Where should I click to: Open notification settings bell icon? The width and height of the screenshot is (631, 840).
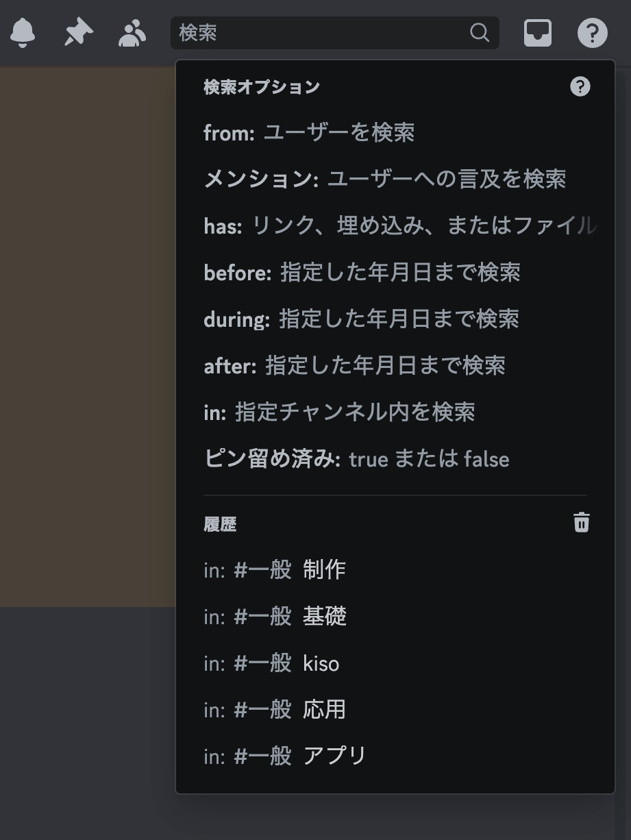(23, 32)
